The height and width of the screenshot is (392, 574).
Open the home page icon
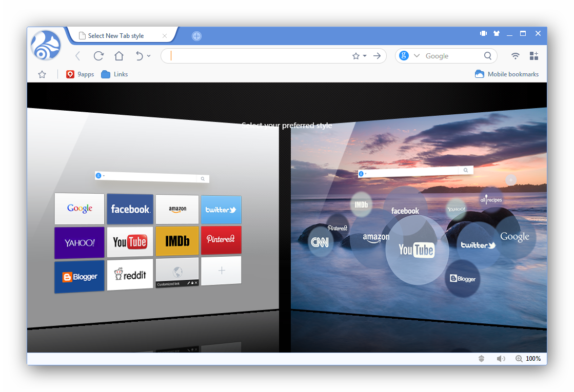click(119, 56)
